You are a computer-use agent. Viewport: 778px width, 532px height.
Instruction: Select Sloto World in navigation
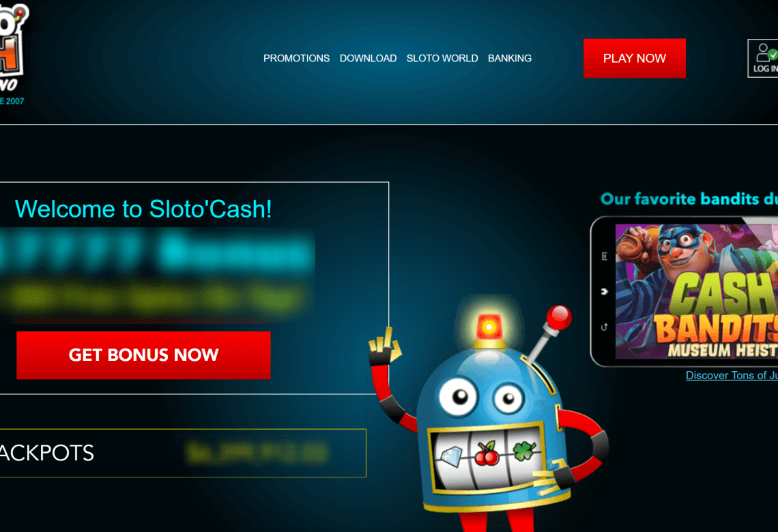442,59
